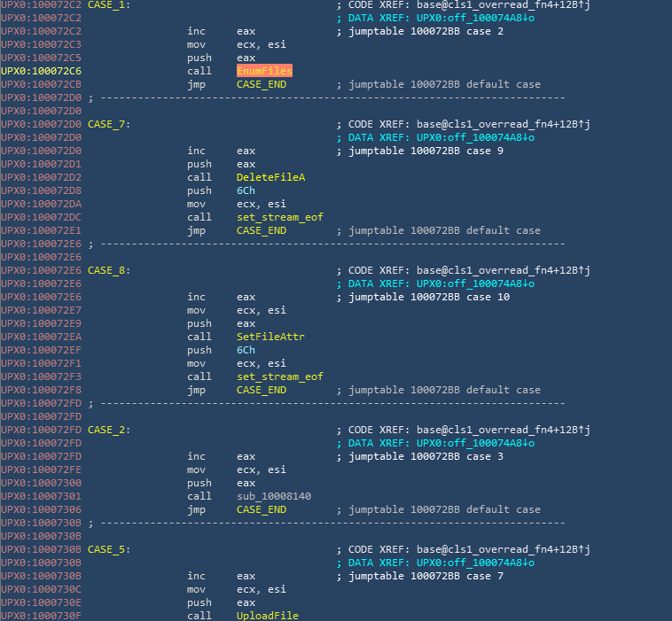Click CASE_END jump target after sub_10008140
This screenshot has height=621, width=672.
(261, 509)
